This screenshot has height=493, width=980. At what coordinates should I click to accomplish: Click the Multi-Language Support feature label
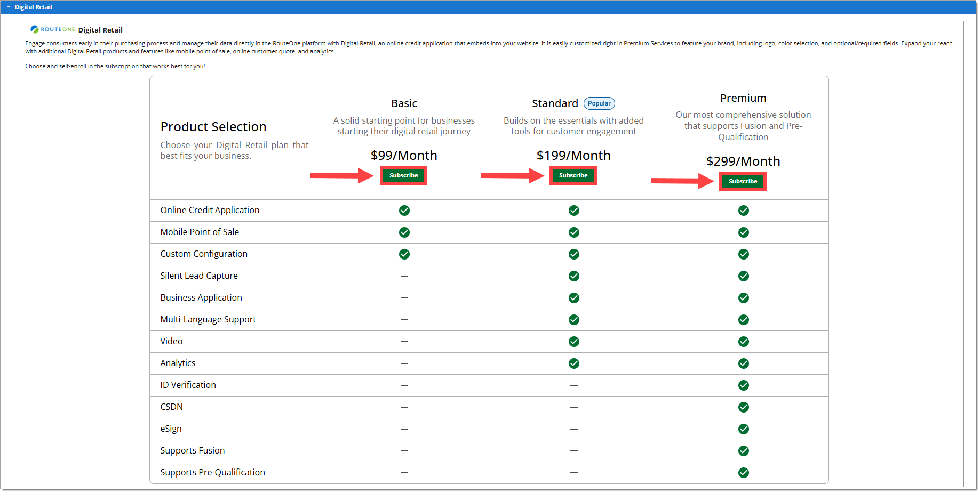pos(208,319)
